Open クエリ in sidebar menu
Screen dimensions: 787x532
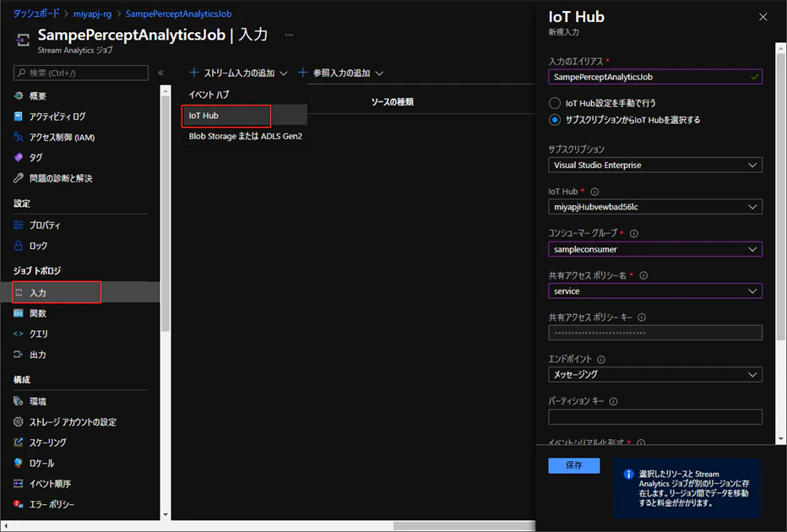click(x=39, y=334)
